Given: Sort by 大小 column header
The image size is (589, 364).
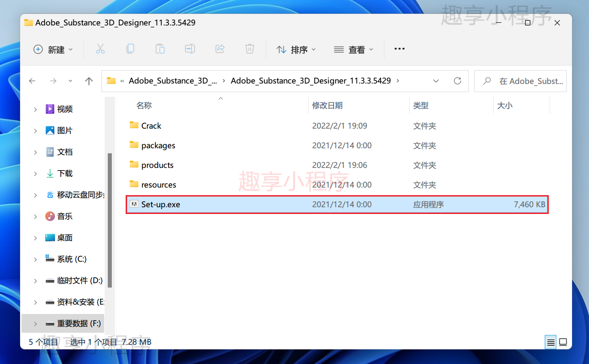Looking at the screenshot, I should (x=505, y=105).
